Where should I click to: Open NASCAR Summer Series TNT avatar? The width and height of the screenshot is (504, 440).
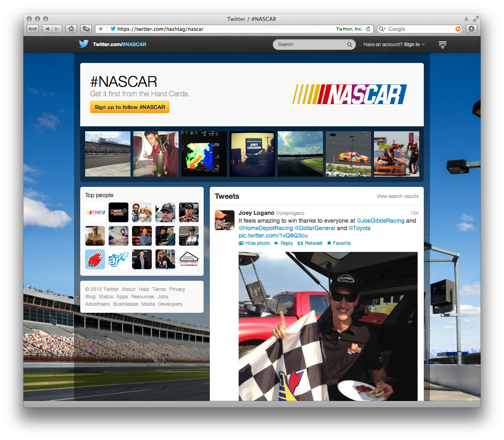pyautogui.click(x=118, y=212)
